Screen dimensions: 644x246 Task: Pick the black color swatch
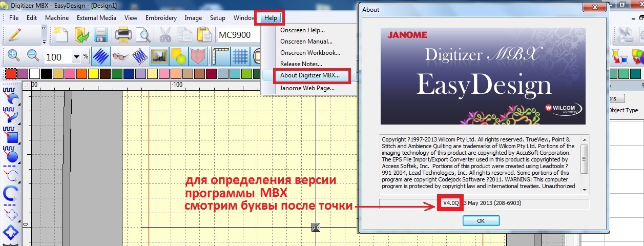(46, 74)
